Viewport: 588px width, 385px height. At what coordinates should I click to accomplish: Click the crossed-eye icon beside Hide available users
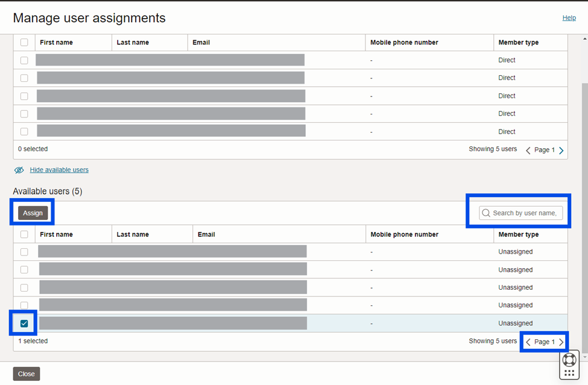19,170
